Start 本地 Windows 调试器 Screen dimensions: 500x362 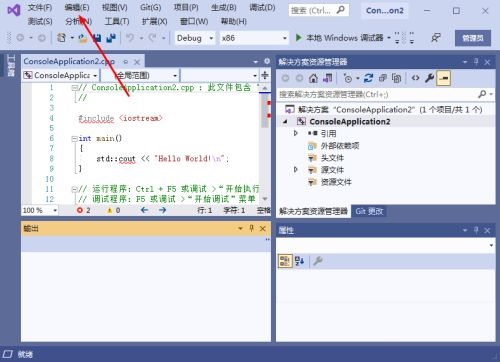click(339, 38)
